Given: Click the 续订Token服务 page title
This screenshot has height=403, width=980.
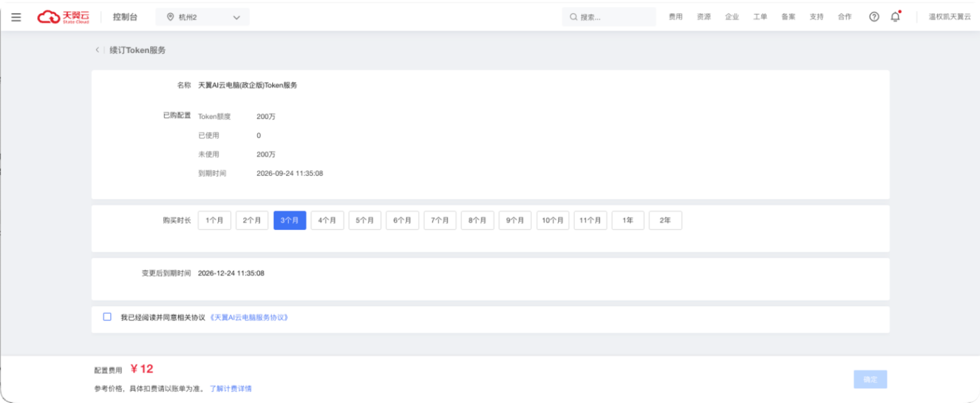Looking at the screenshot, I should [x=138, y=50].
